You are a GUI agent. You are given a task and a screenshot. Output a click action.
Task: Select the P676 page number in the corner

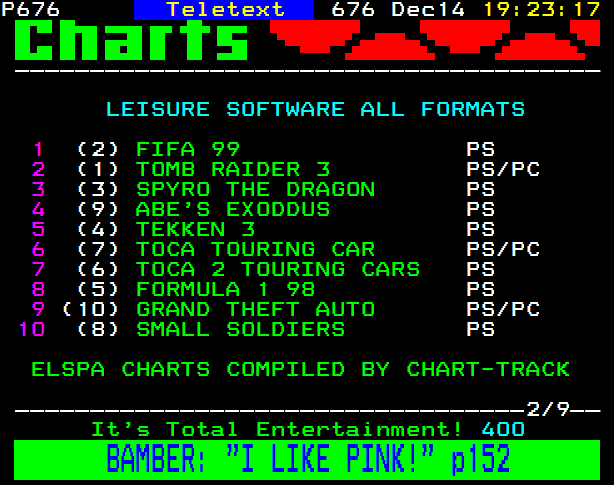(31, 10)
